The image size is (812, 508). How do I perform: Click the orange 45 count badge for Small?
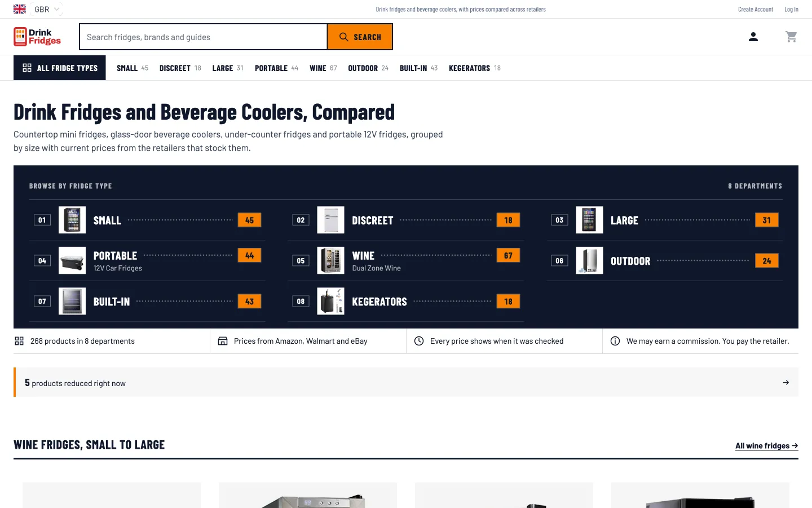[x=249, y=220]
